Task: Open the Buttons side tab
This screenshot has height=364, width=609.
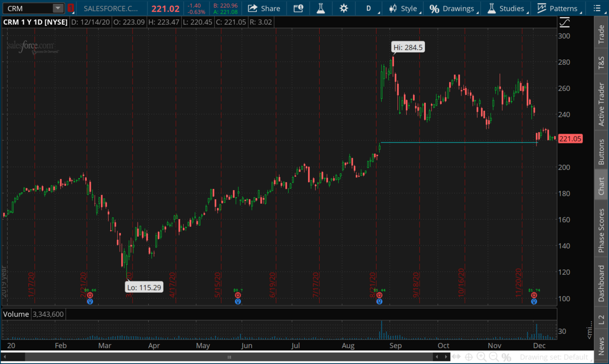Action: coord(601,151)
